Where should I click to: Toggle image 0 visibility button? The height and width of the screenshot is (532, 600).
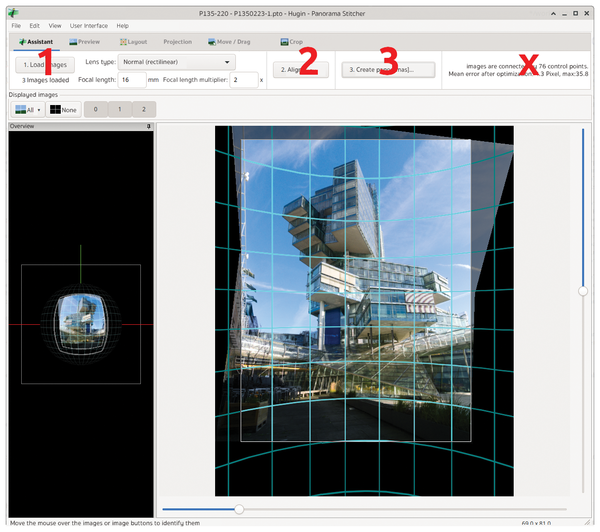pos(94,109)
